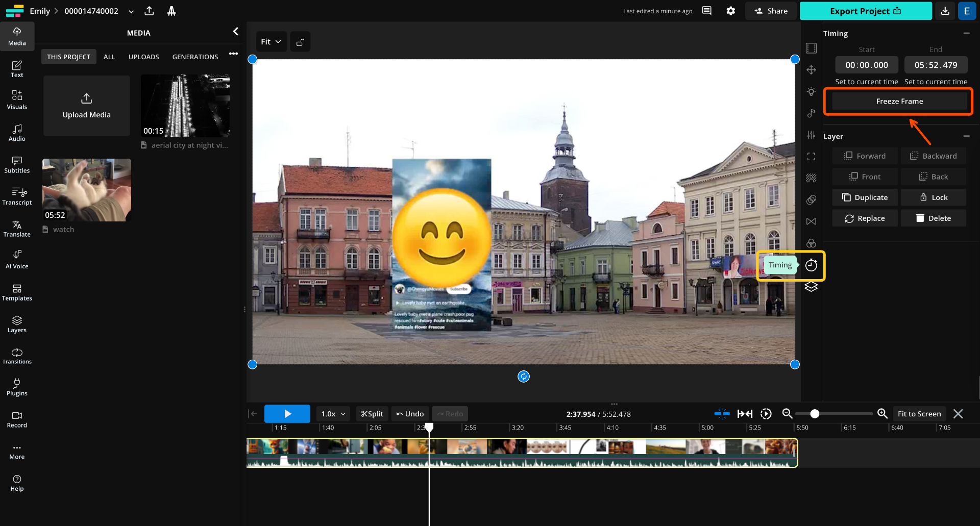The width and height of the screenshot is (980, 526).
Task: Select the aerial city at night thumbnail
Action: 185,106
